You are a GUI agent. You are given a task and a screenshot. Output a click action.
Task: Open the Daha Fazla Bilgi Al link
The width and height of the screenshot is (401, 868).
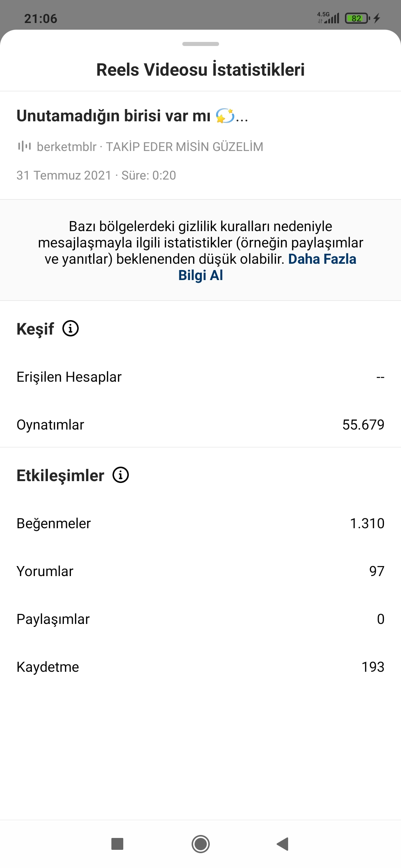(x=267, y=267)
